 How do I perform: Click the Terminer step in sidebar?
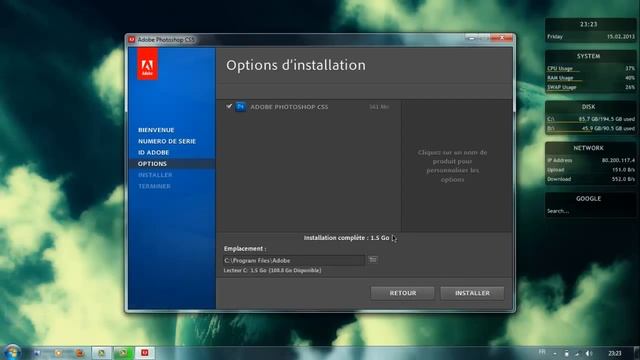(x=154, y=186)
